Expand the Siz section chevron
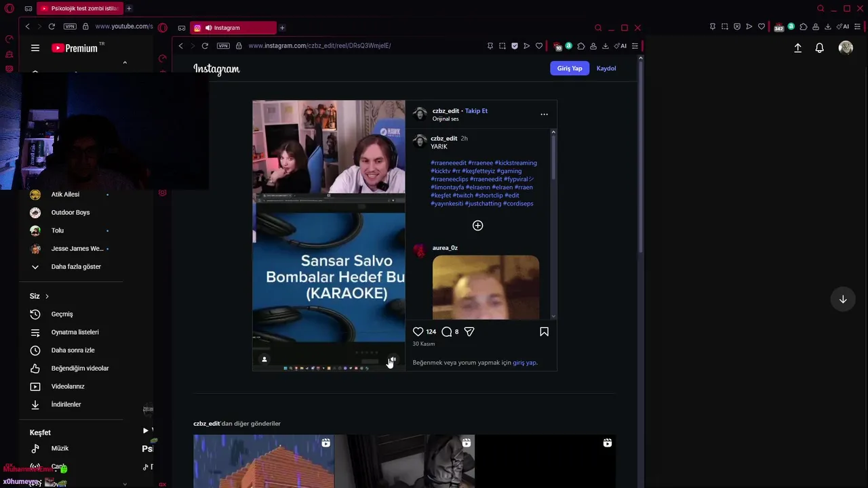Screen dimensions: 868x488 coord(47,296)
